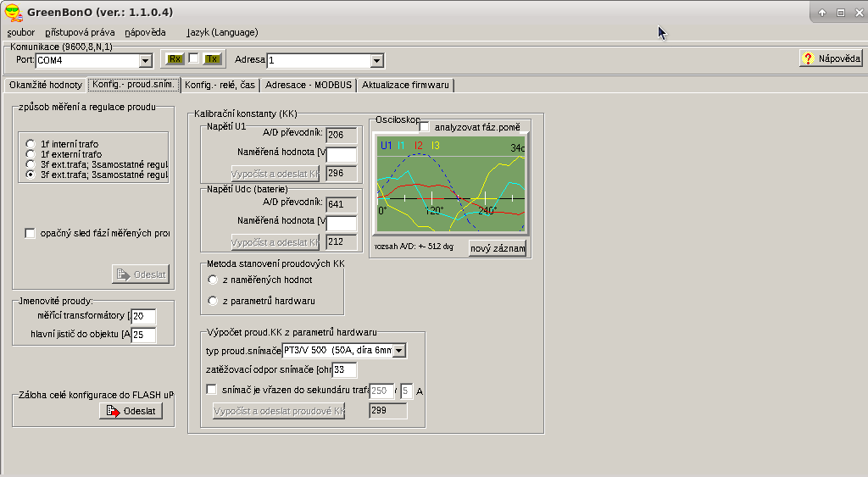Open the Port COM4 dropdown
The height and width of the screenshot is (477, 868).
[144, 61]
